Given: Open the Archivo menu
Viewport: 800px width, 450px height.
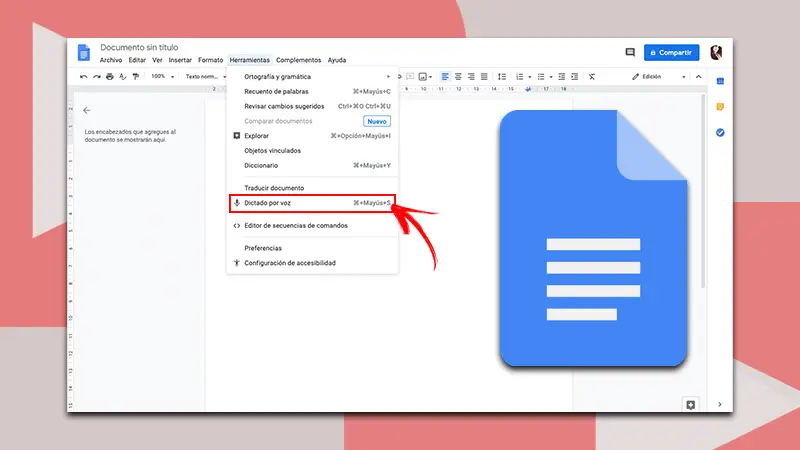Looking at the screenshot, I should pos(111,60).
